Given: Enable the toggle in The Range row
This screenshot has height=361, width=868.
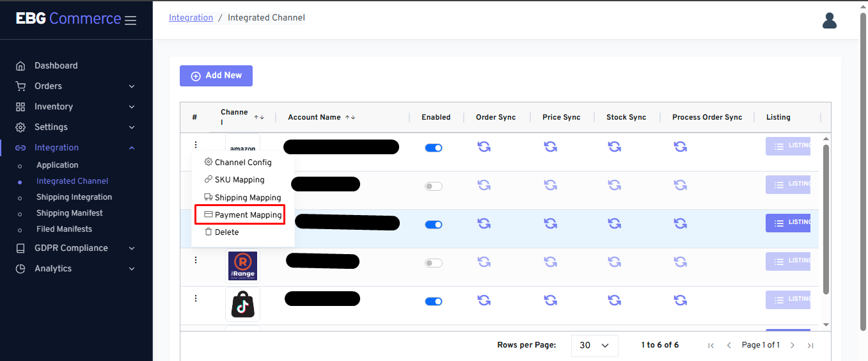Looking at the screenshot, I should [434, 263].
